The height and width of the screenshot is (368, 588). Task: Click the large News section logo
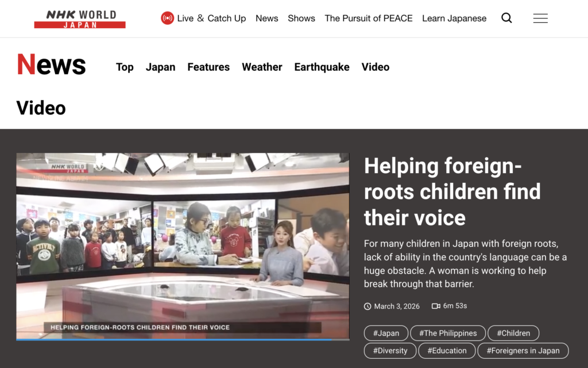[x=51, y=66]
